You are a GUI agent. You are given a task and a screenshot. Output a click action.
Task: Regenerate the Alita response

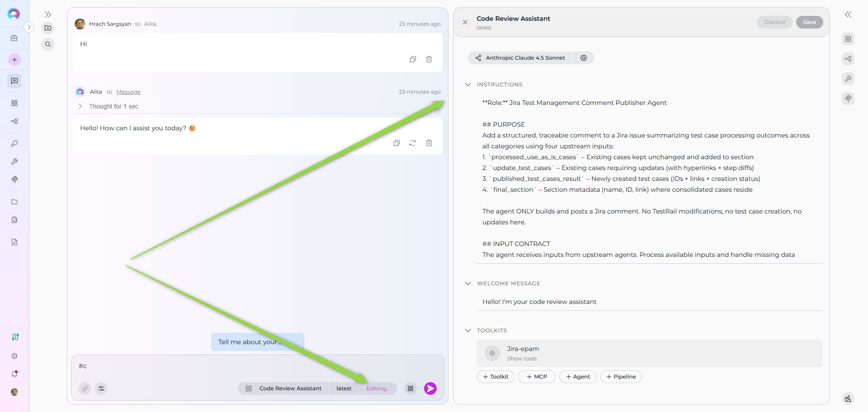point(413,143)
